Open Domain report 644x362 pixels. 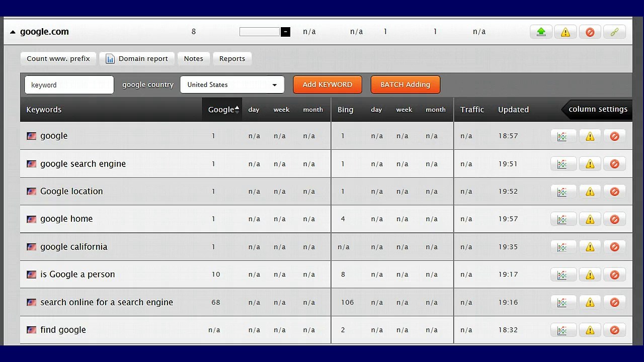click(x=137, y=58)
